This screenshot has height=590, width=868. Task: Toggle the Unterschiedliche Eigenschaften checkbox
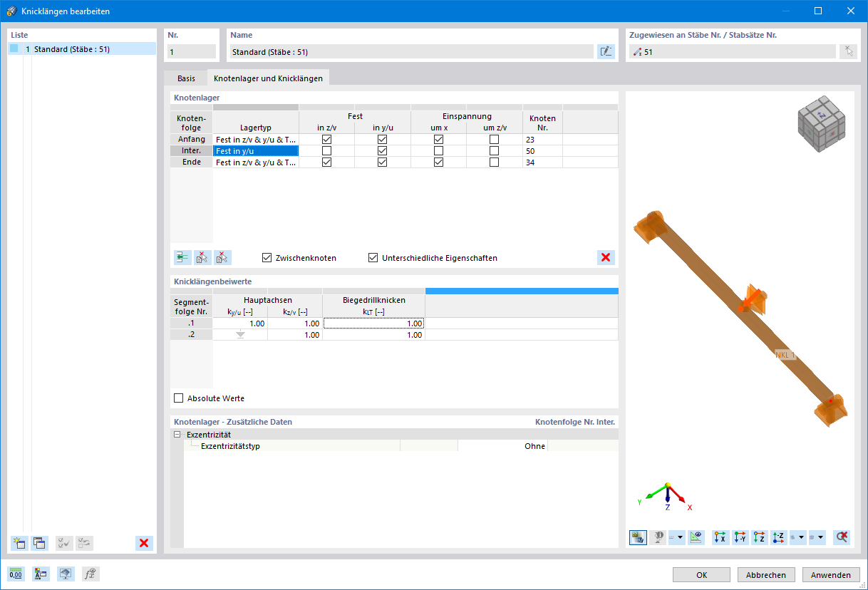pos(373,257)
